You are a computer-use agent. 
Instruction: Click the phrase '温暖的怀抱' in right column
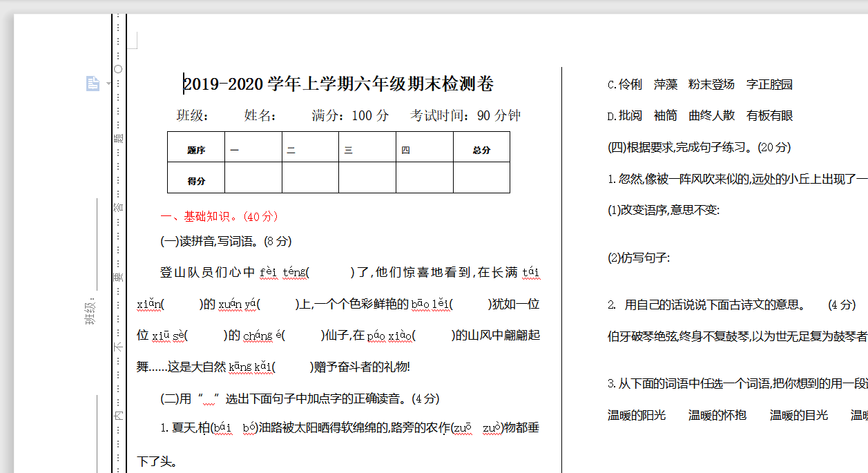(x=717, y=415)
